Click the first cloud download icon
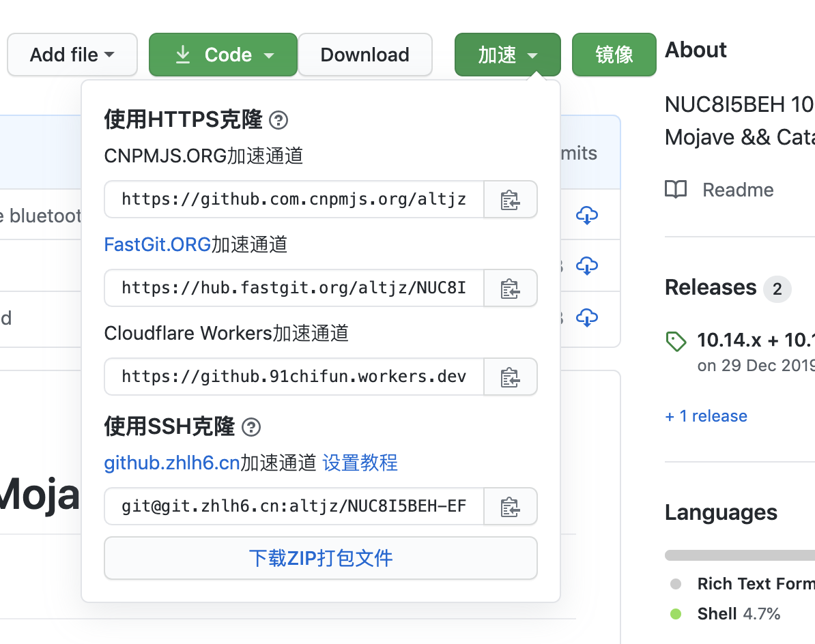Image resolution: width=815 pixels, height=644 pixels. 587,215
